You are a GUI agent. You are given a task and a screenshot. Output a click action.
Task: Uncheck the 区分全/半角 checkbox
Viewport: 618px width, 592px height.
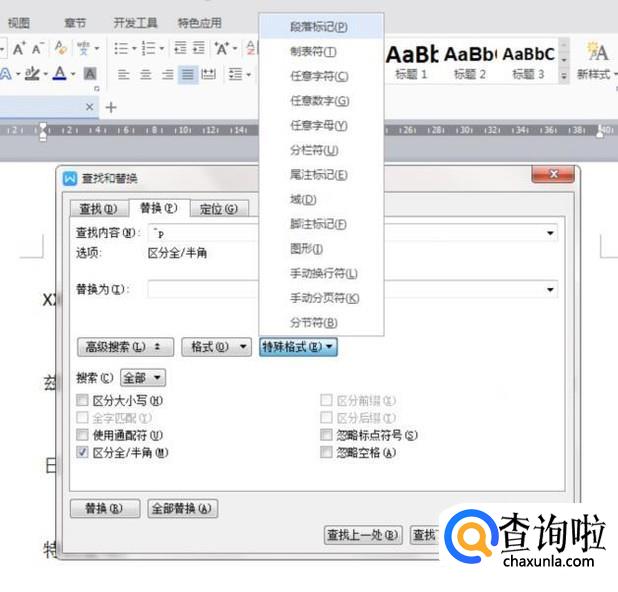pyautogui.click(x=82, y=452)
